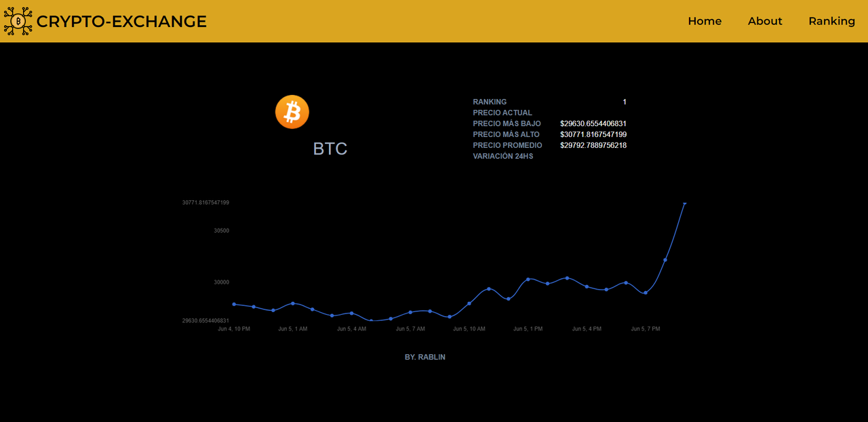Viewport: 868px width, 422px height.
Task: Open the Ranking navigation link
Action: (831, 21)
